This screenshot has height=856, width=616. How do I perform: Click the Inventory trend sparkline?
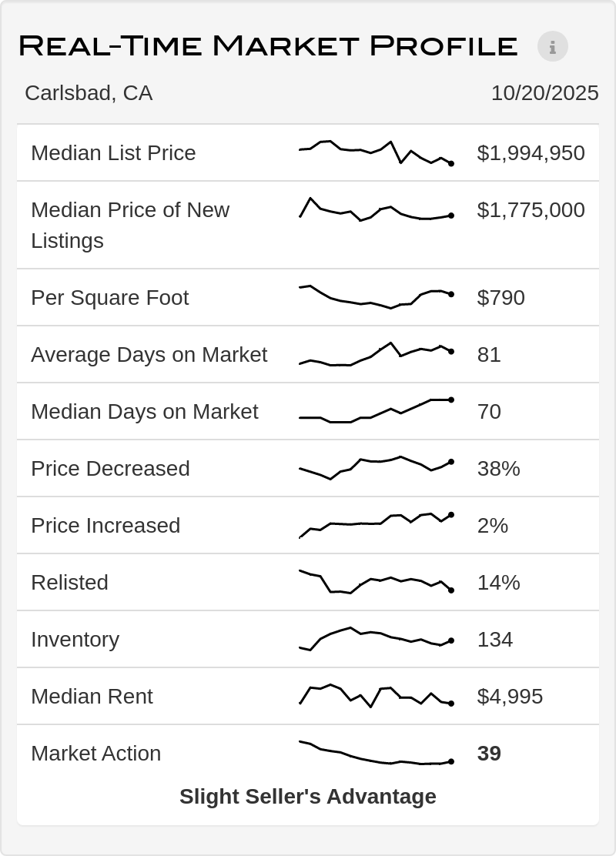tap(376, 639)
